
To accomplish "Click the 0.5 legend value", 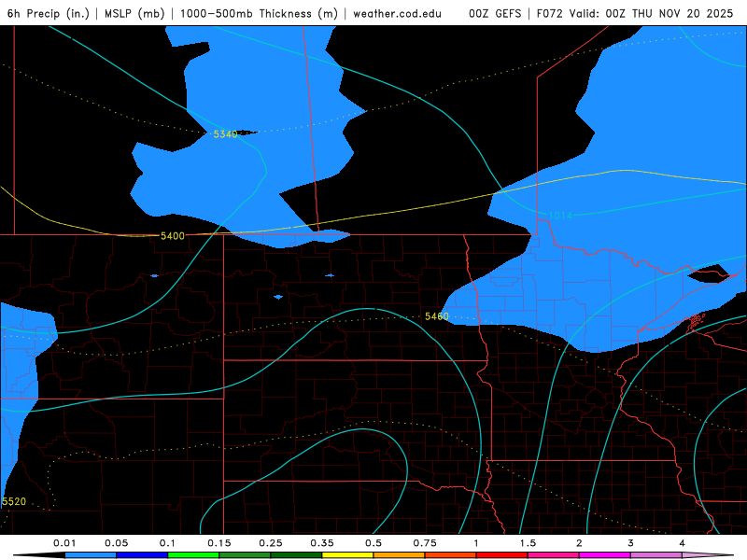I will 373,543.
